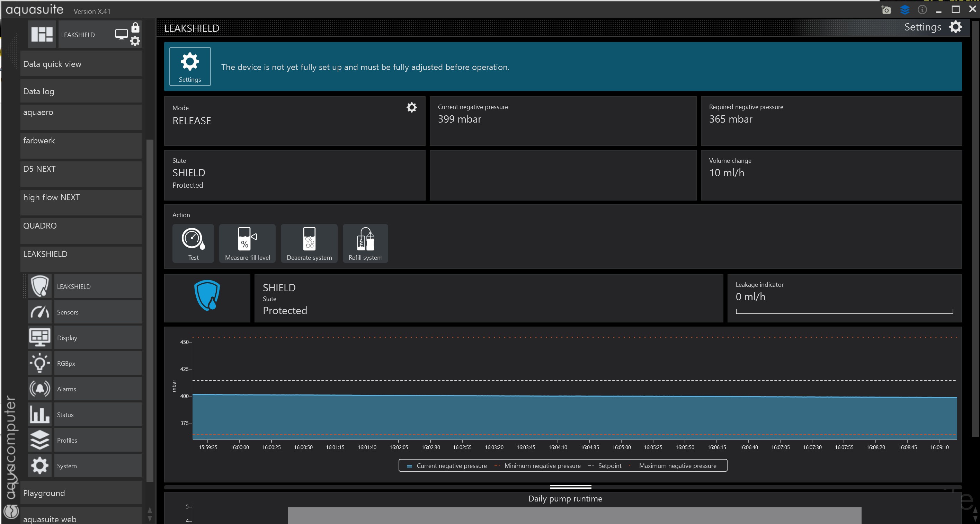Screen dimensions: 980x524
Task: Open Data quick view
Action: point(81,64)
